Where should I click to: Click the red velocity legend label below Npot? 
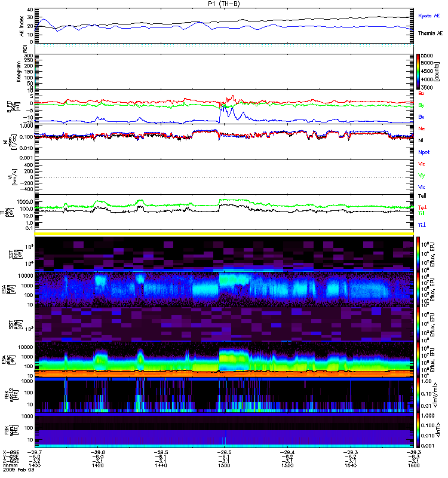pos(422,164)
